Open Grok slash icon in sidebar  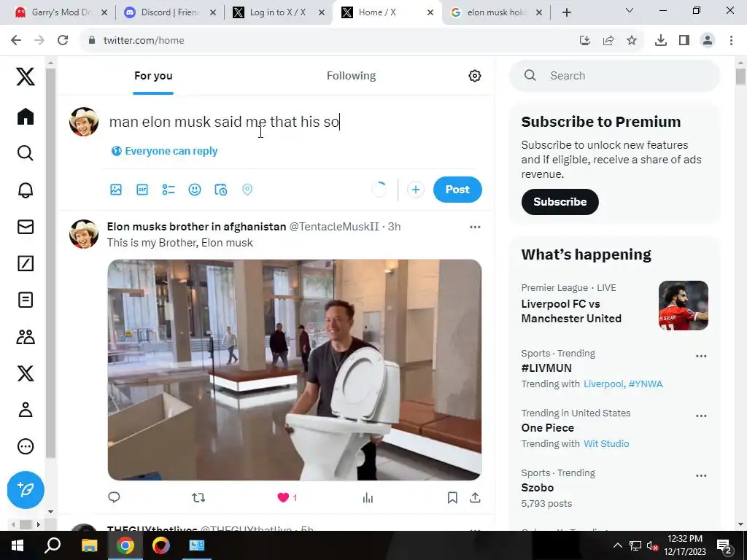coord(26,263)
